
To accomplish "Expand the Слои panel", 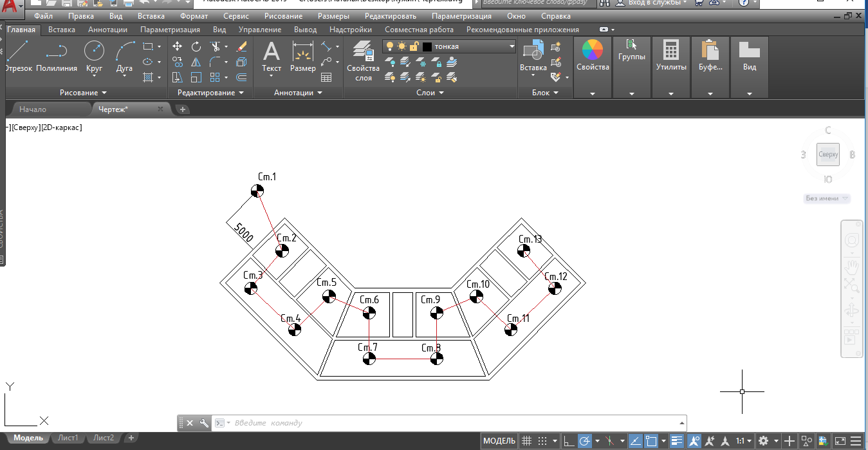I will coord(430,93).
